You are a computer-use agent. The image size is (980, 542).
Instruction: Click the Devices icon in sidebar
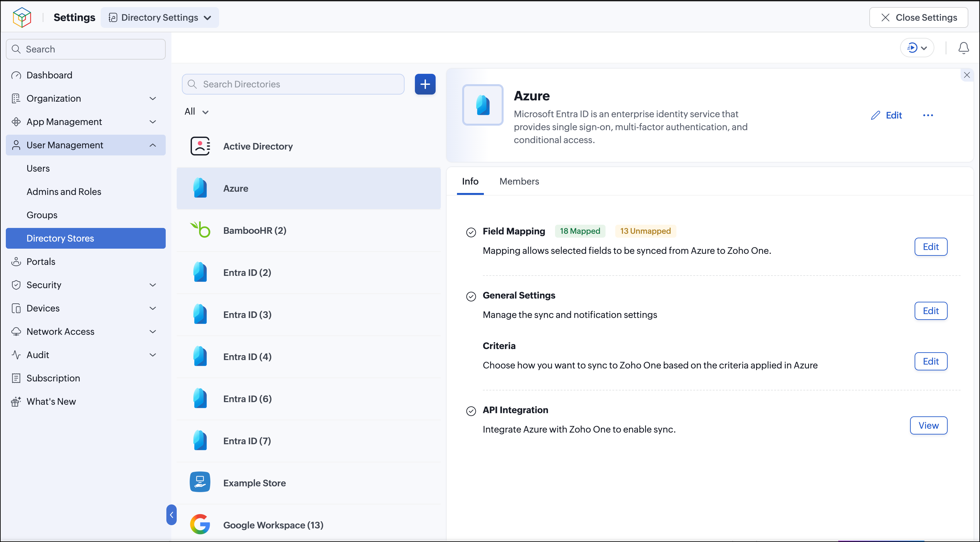pyautogui.click(x=16, y=308)
